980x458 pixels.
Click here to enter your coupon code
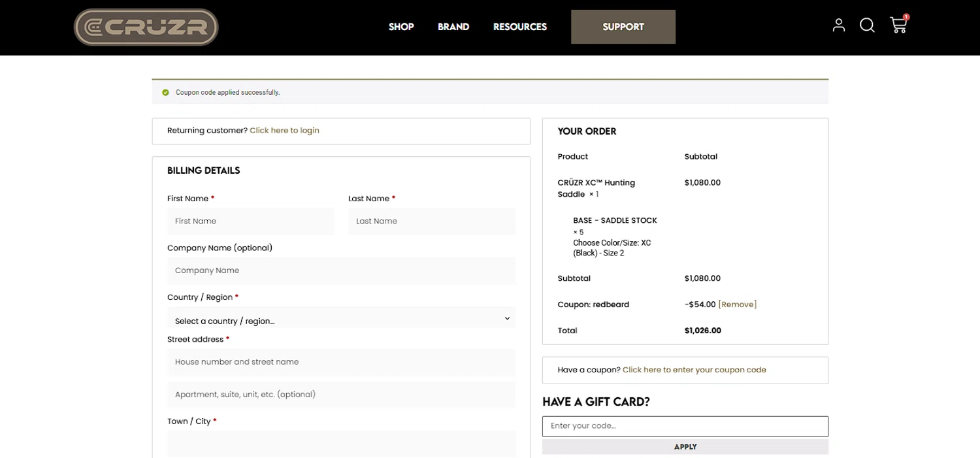pos(694,370)
